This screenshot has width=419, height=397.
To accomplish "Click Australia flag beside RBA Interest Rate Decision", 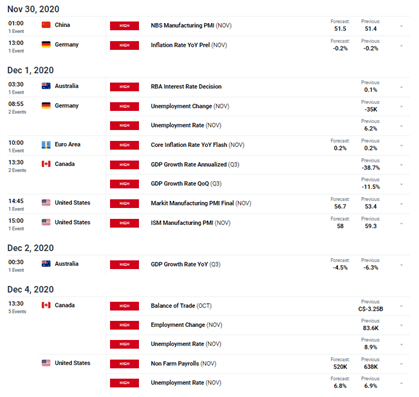I will pos(46,86).
